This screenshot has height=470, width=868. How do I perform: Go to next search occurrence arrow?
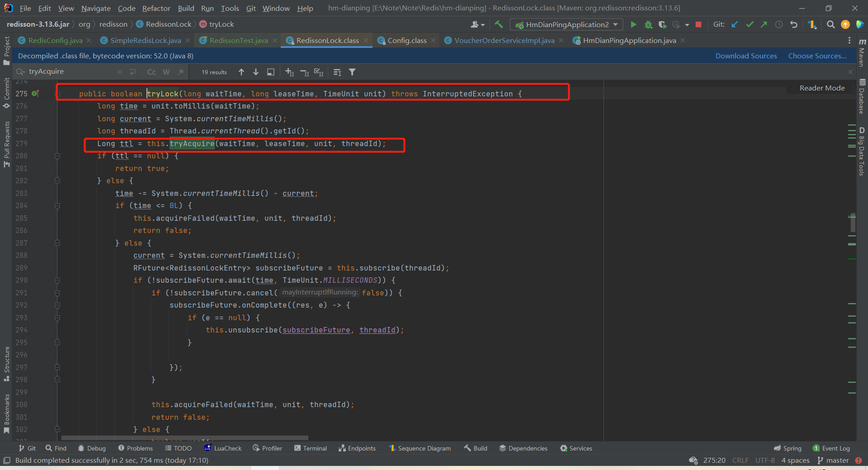tap(256, 72)
